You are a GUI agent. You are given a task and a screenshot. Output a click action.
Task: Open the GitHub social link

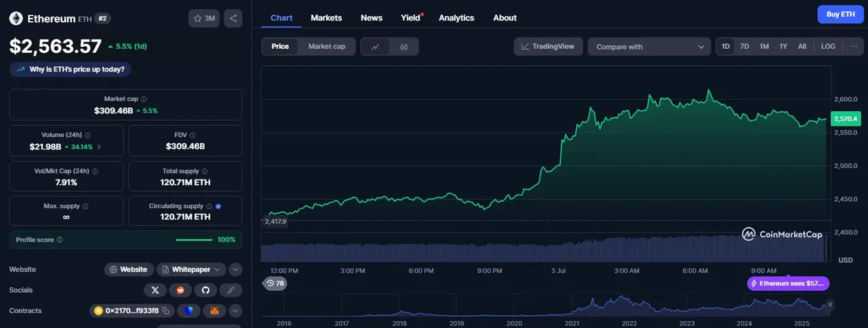tap(205, 290)
